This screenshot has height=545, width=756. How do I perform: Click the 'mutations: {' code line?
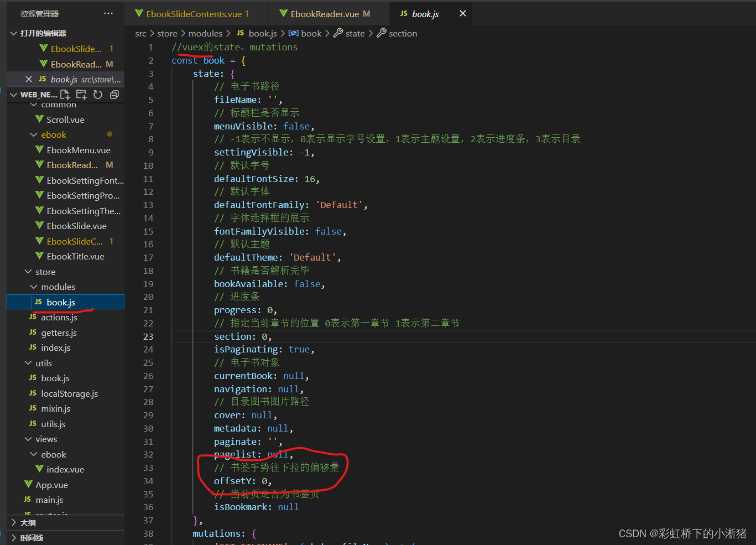(225, 533)
